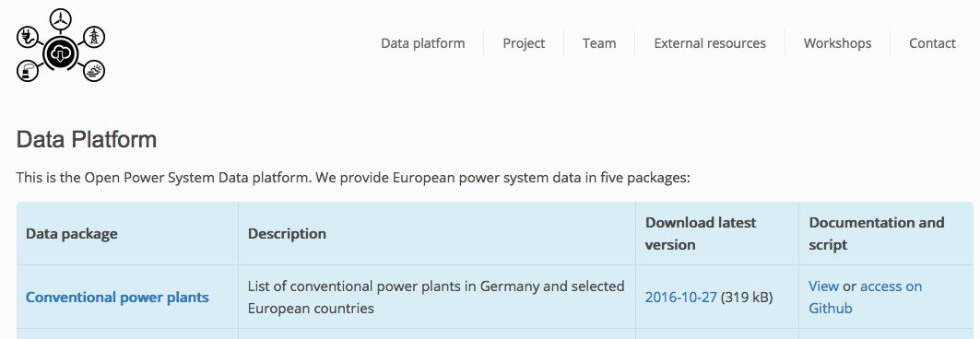The width and height of the screenshot is (980, 339).
Task: Click the Data Platform page heading
Action: (x=87, y=139)
